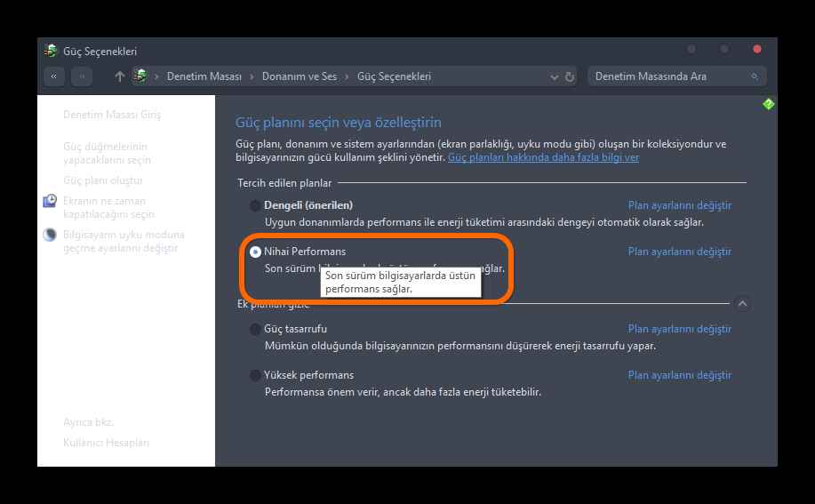Open Denetim Masası breadcrumb
815x504 pixels.
point(204,76)
